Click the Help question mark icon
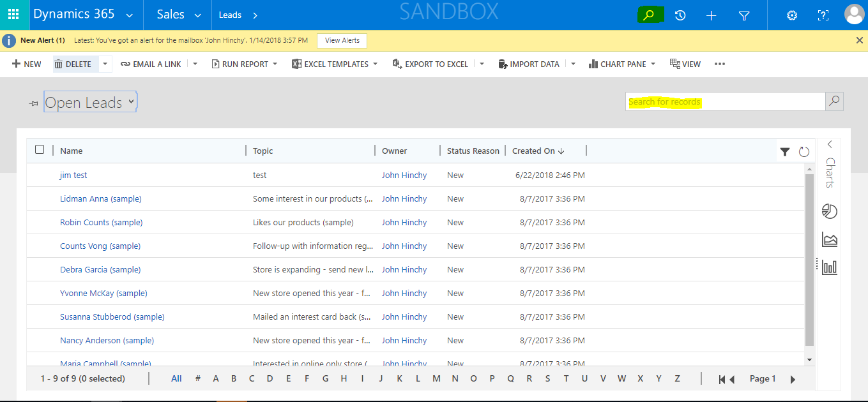This screenshot has height=402, width=868. [823, 14]
